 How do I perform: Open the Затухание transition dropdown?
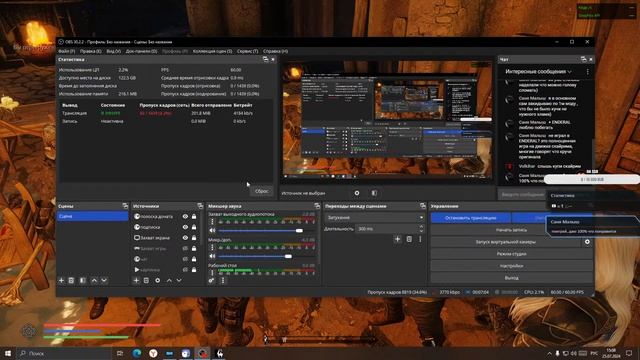click(x=375, y=218)
